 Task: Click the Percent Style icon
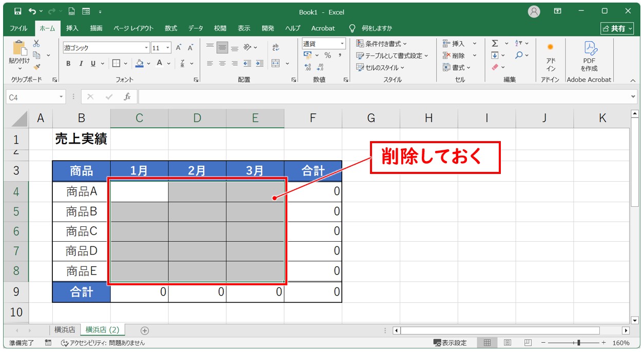pyautogui.click(x=327, y=55)
